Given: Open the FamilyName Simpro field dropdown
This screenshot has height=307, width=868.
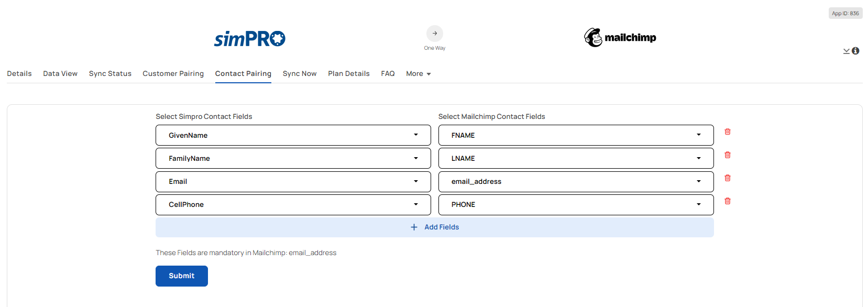Looking at the screenshot, I should point(293,158).
